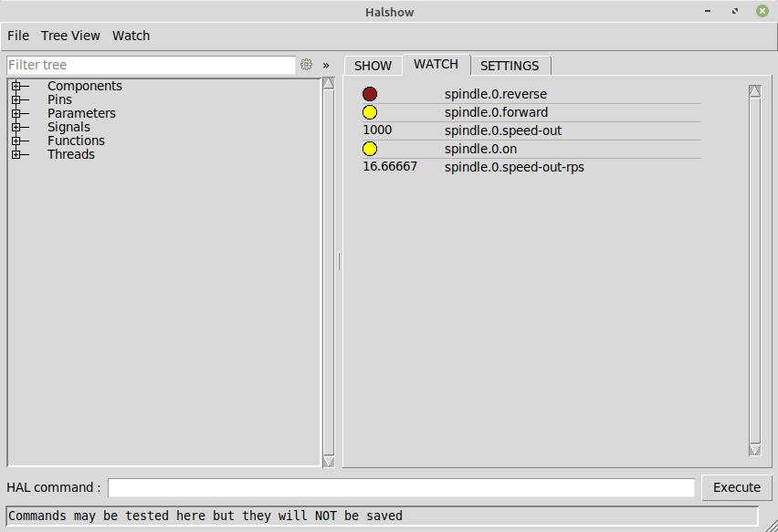Click the watch pane scroll-up arrow
This screenshot has height=532, width=778.
coord(754,91)
